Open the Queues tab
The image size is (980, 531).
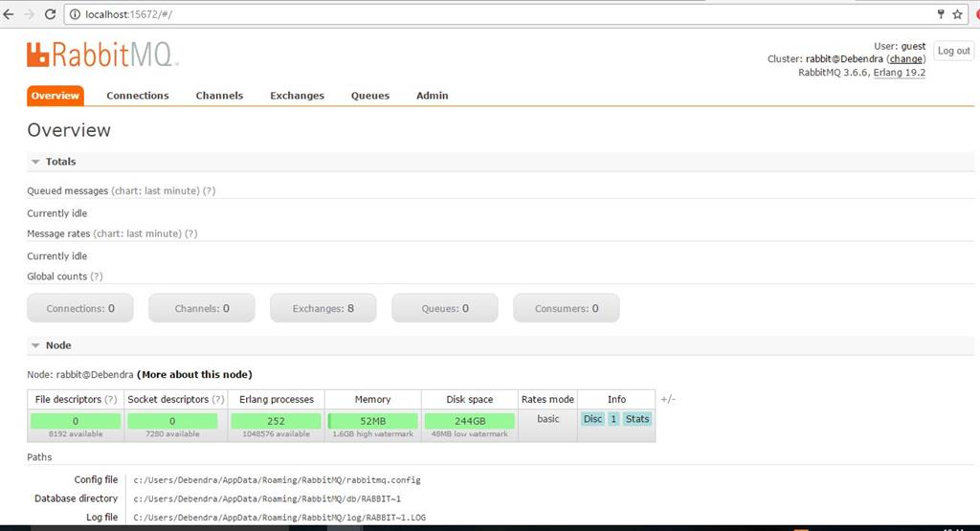370,96
